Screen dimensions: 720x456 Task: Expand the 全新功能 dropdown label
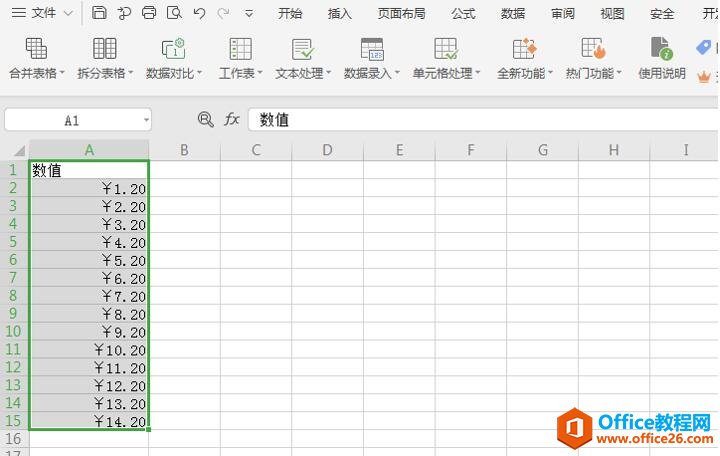[x=525, y=73]
